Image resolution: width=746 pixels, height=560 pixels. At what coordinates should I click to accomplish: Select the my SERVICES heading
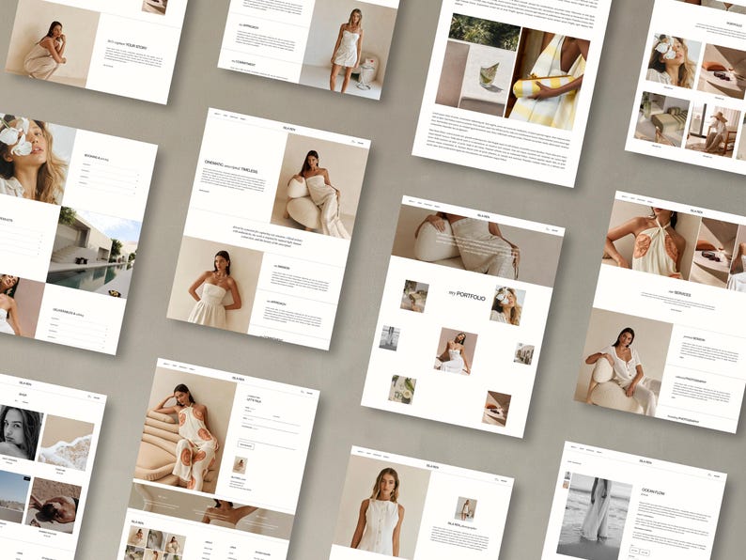[679, 294]
